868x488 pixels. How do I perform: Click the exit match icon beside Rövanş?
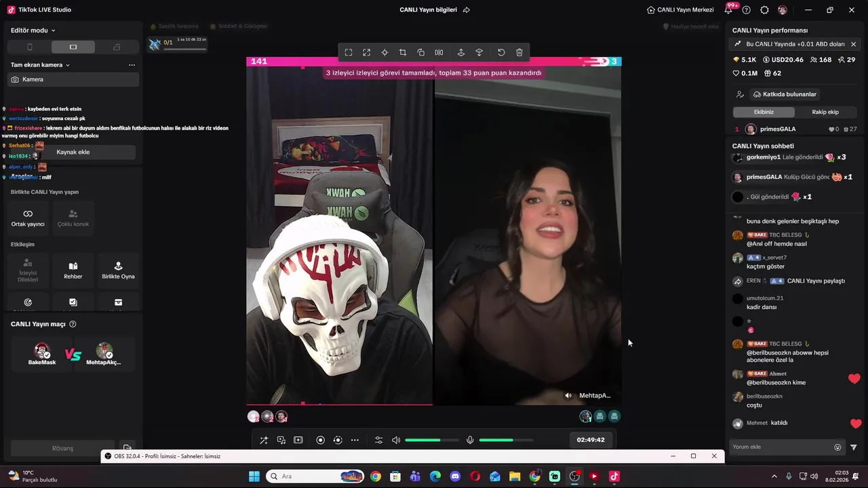(127, 448)
